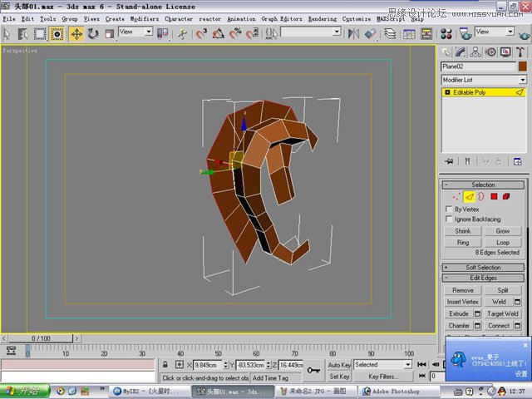Screen dimensions: 532x399
Task: Click the Target Weld button
Action: point(502,314)
